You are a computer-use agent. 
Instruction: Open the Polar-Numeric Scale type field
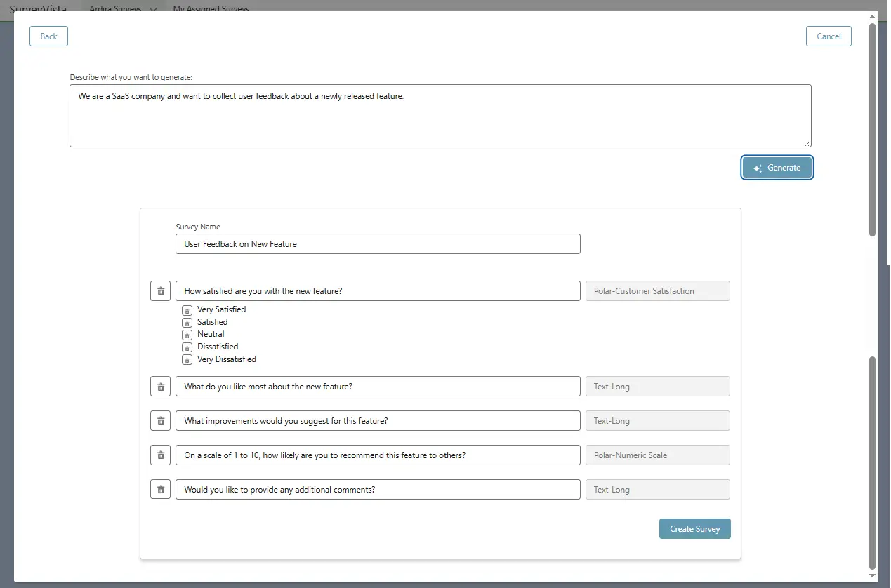click(x=657, y=455)
